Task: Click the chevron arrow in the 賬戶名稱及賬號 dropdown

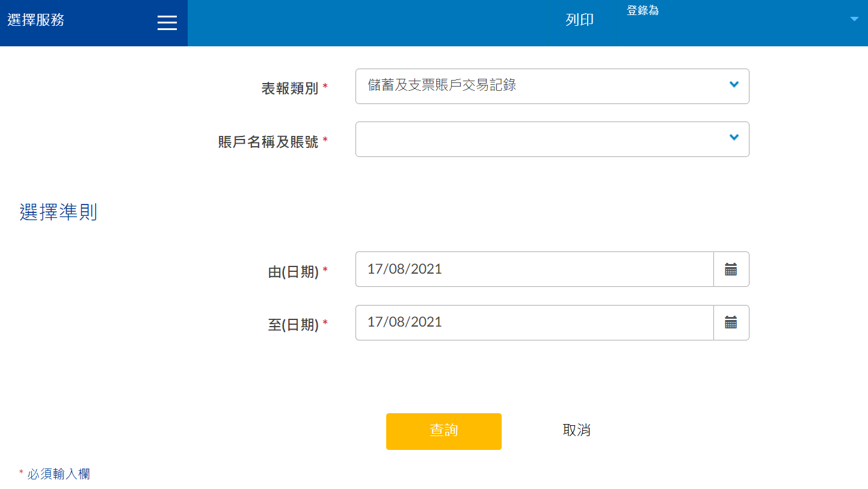Action: pos(734,138)
